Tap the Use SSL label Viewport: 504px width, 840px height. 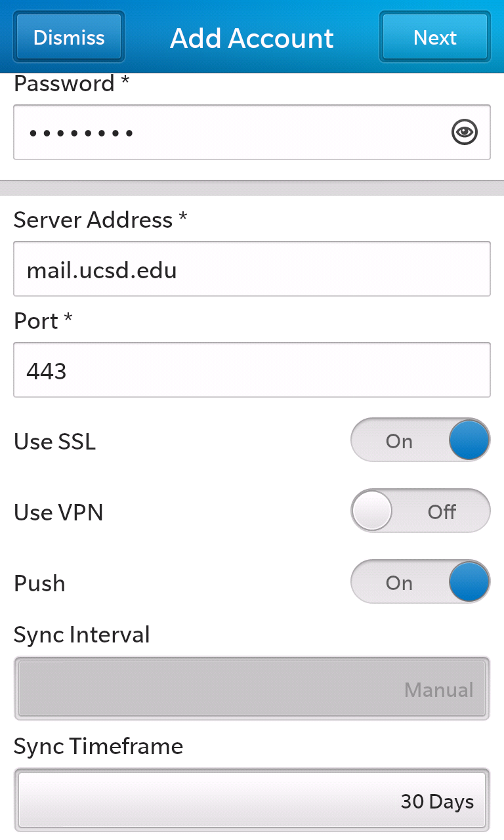coord(55,441)
